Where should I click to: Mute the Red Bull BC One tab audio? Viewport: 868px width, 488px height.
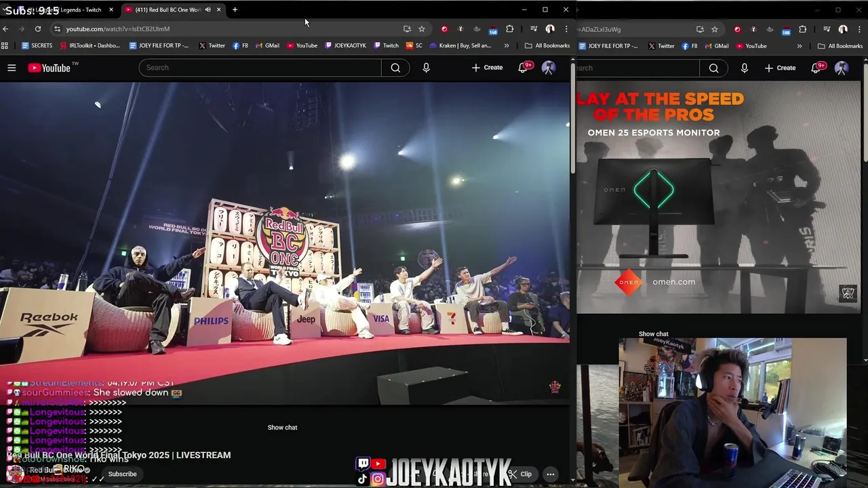[x=208, y=9]
